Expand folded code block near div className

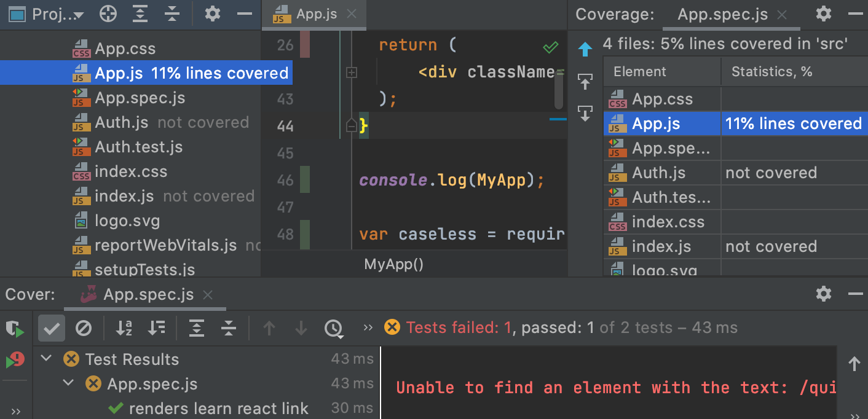point(351,72)
